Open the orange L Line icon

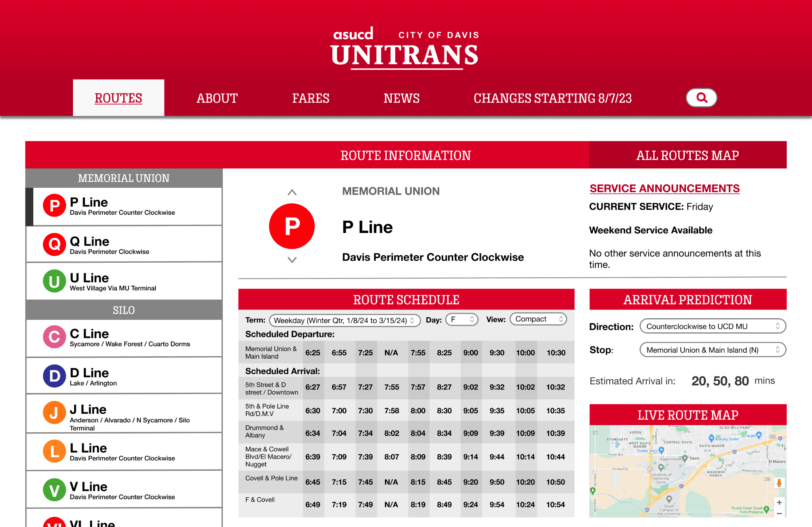tap(54, 451)
